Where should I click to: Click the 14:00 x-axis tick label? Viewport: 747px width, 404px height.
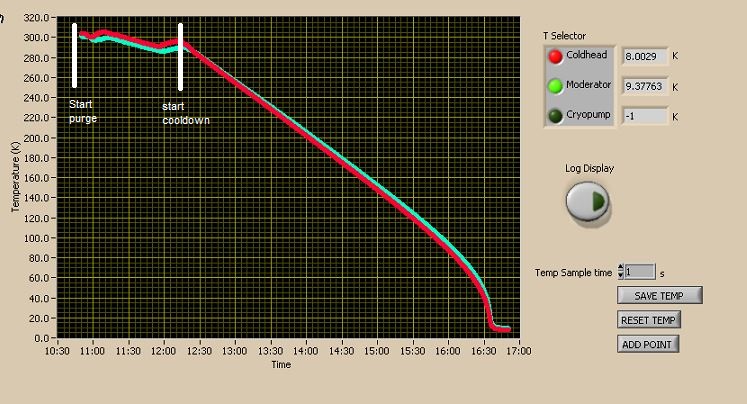coord(305,351)
